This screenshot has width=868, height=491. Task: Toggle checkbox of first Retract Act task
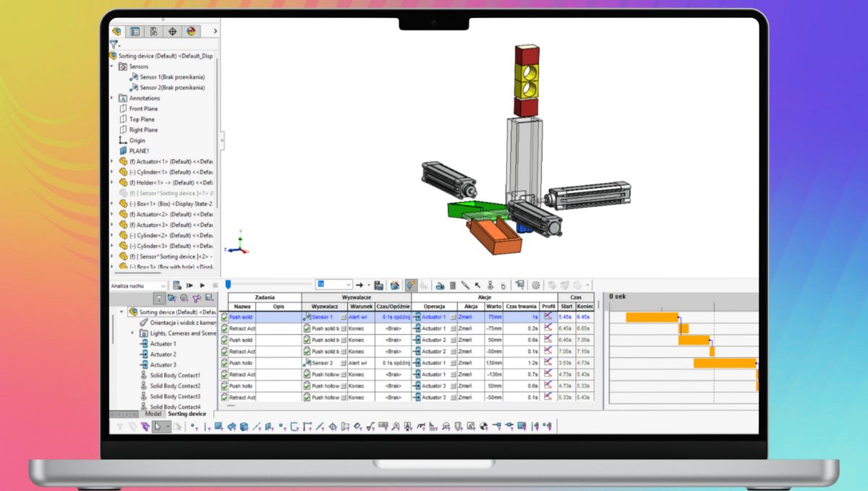pyautogui.click(x=224, y=328)
